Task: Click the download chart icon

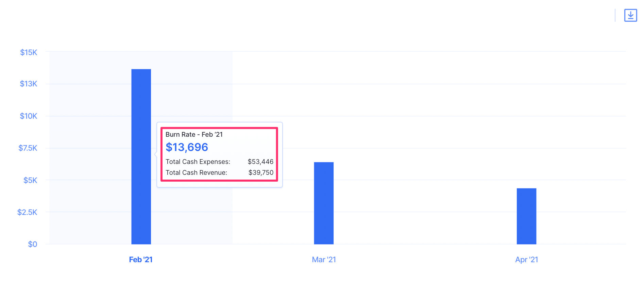Action: pyautogui.click(x=630, y=15)
